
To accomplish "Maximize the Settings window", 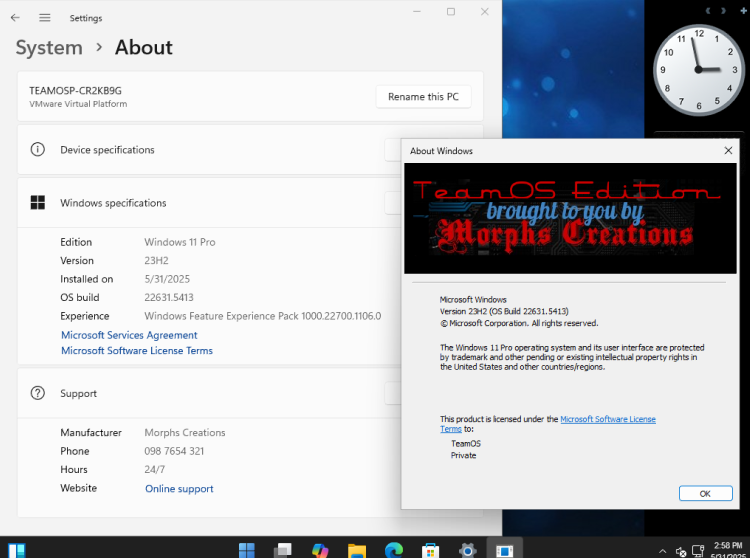I will (x=451, y=11).
